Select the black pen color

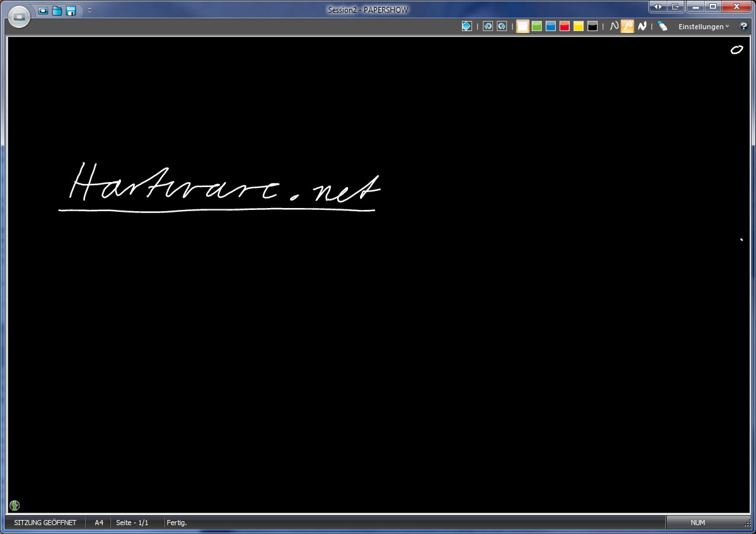pos(593,26)
